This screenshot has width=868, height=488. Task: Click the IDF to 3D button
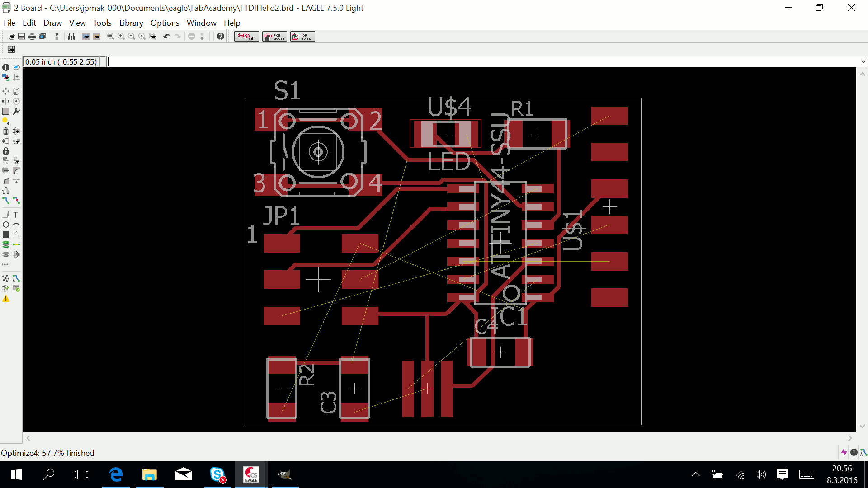tap(302, 36)
